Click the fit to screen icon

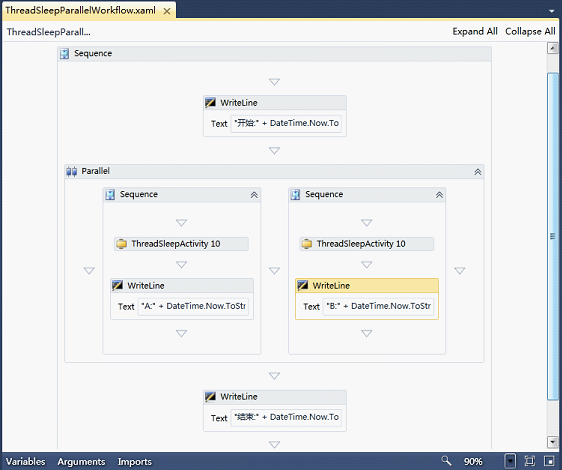[x=529, y=461]
